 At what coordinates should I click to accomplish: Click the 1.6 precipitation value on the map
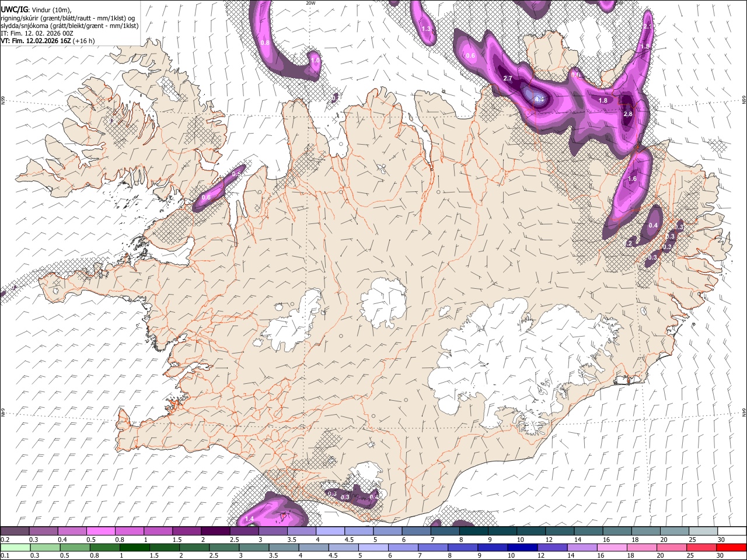pos(632,179)
